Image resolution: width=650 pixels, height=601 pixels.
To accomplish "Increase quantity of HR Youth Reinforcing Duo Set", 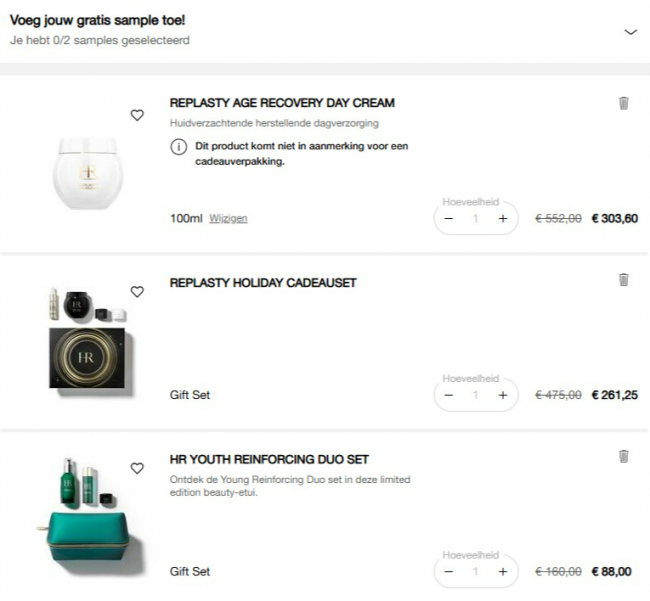I will 503,571.
